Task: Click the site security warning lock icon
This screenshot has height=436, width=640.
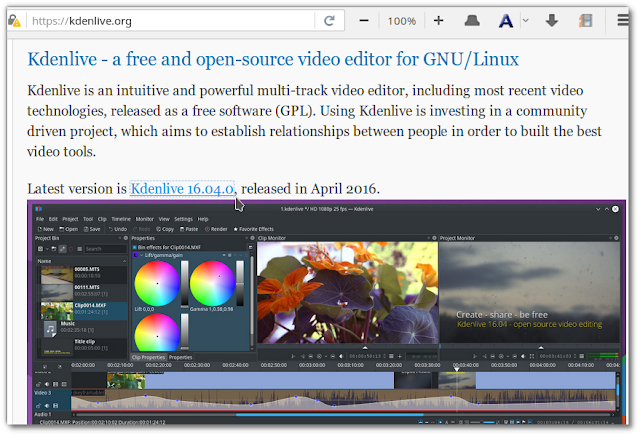Action: tap(15, 20)
